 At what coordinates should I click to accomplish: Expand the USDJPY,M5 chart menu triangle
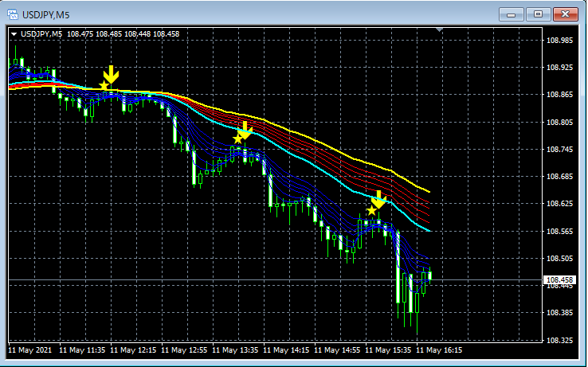(x=14, y=34)
